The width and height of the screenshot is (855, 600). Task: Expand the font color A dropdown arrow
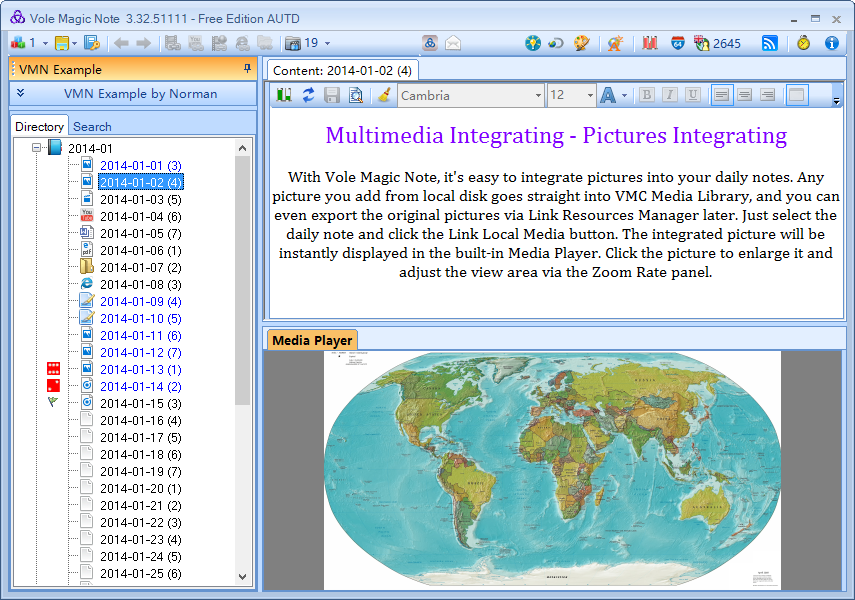(x=624, y=95)
